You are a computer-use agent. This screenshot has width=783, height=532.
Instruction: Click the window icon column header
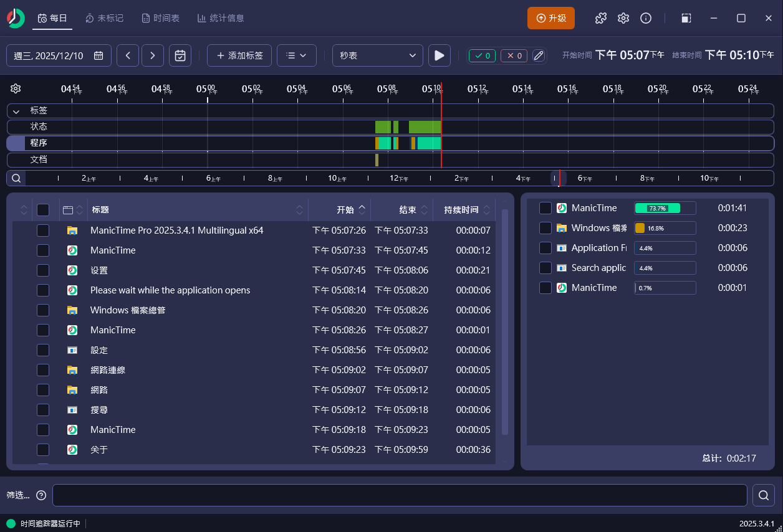coord(68,210)
